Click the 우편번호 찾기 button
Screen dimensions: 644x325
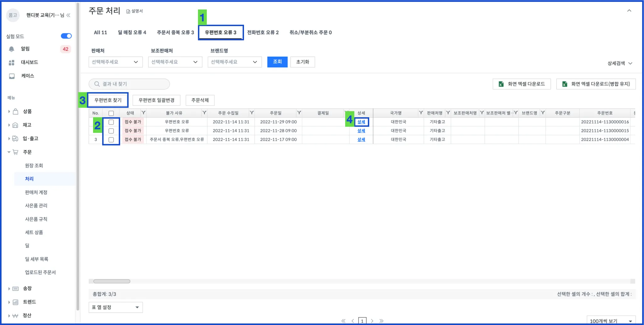108,100
